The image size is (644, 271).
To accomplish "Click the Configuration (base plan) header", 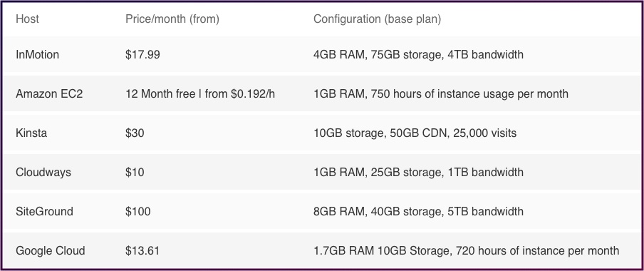I will click(377, 19).
